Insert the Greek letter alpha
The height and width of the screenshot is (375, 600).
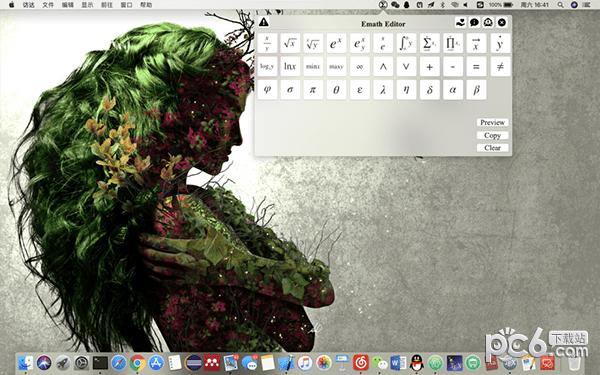tap(453, 90)
